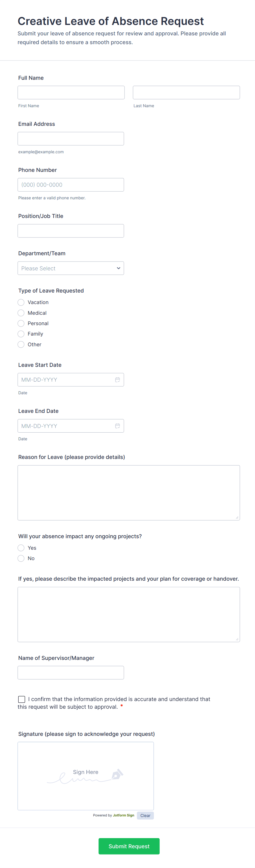
Task: Open the Jotform Sign link
Action: pos(123,815)
